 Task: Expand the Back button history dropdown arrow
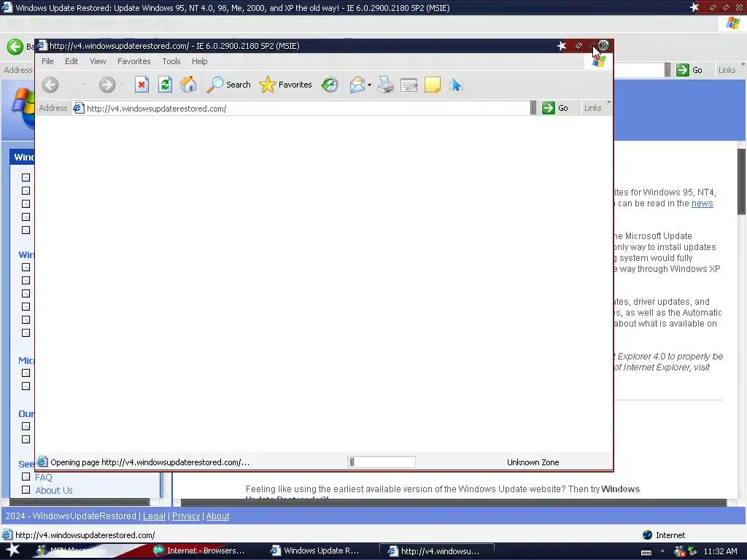tap(85, 85)
